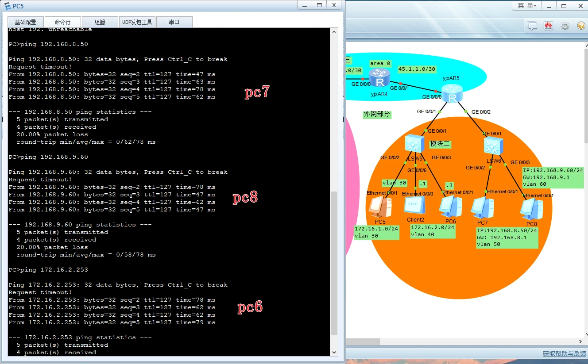Click the 获取帮助与反馈 link
This screenshot has width=588, height=364.
(564, 353)
